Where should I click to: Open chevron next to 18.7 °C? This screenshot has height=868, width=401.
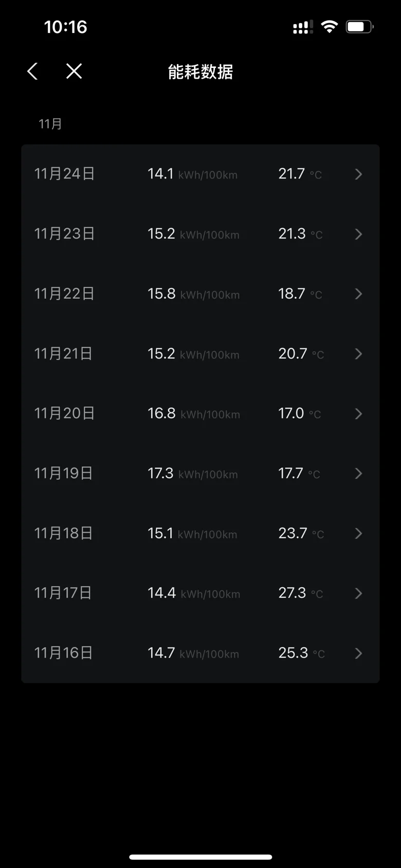(359, 294)
